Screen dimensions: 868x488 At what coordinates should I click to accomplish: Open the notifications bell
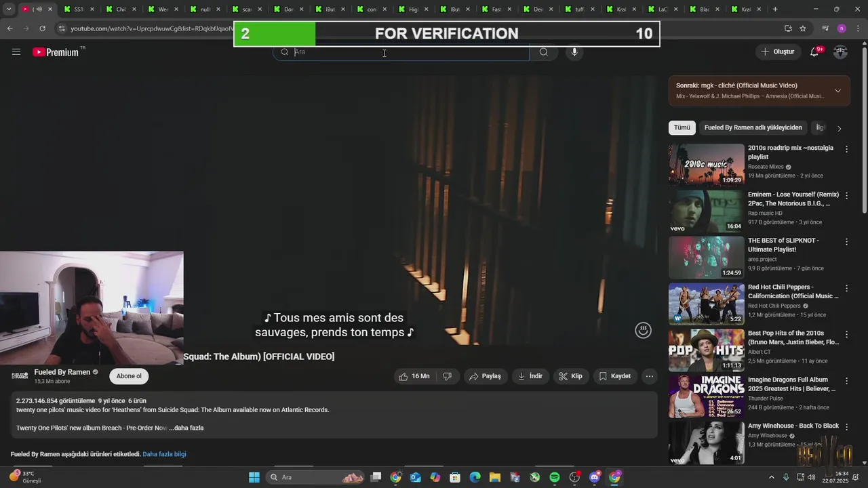[815, 52]
